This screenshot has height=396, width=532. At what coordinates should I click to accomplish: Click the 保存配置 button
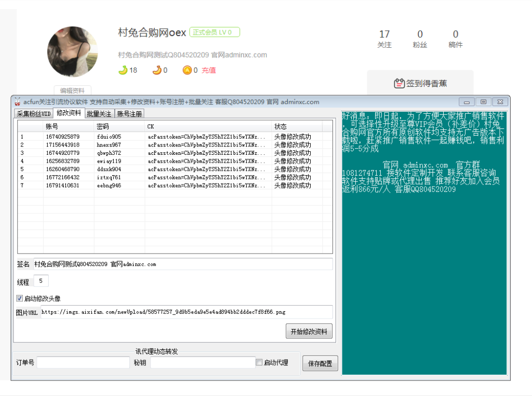[320, 364]
